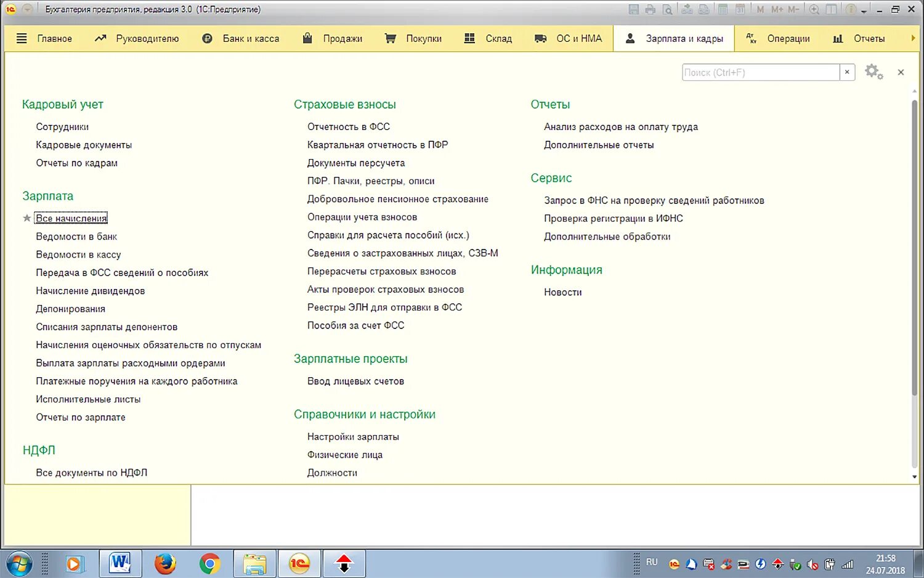This screenshot has height=578, width=924.
Task: Click 1C application button on taskbar
Action: 299,563
